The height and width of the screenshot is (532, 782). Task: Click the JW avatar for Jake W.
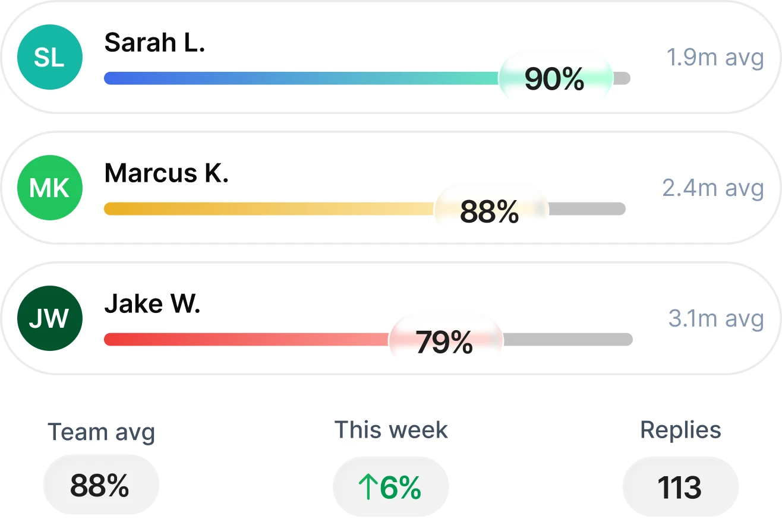pos(50,319)
